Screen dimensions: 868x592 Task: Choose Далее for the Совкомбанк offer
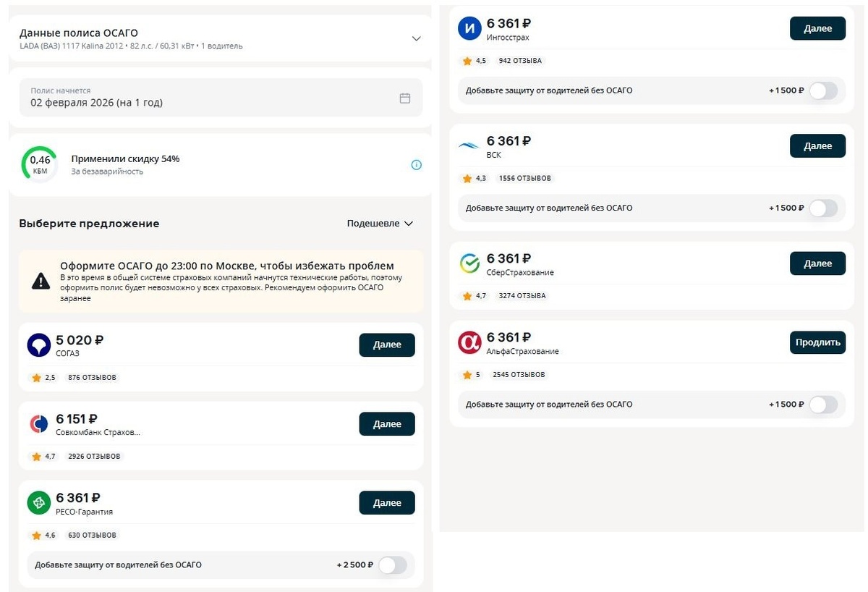coord(387,424)
